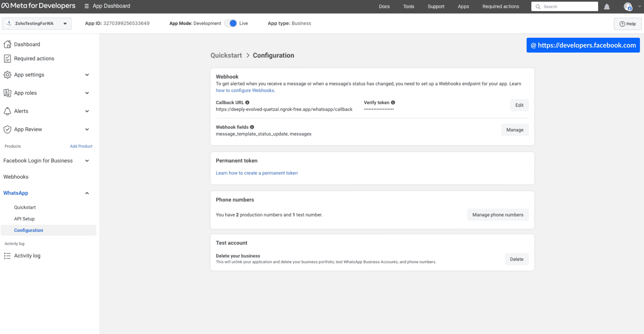Image resolution: width=644 pixels, height=334 pixels.
Task: Open the hamburger menu next to App Dashboard
Action: click(87, 6)
